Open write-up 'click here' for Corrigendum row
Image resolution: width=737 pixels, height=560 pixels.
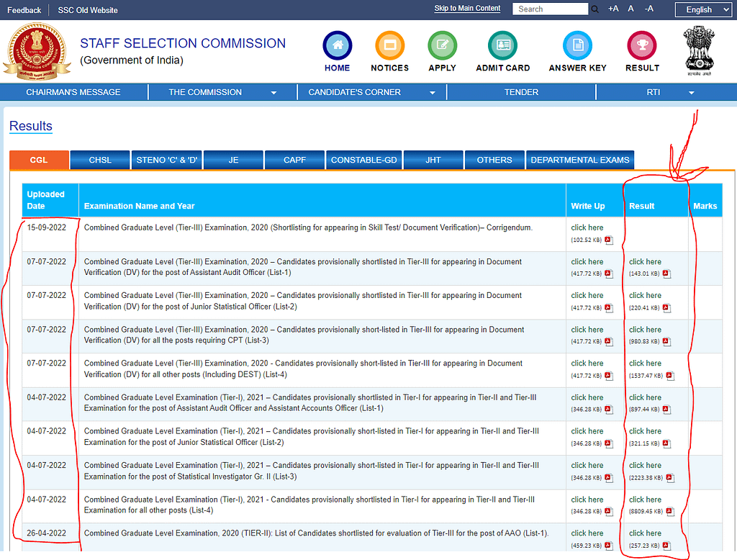(587, 227)
